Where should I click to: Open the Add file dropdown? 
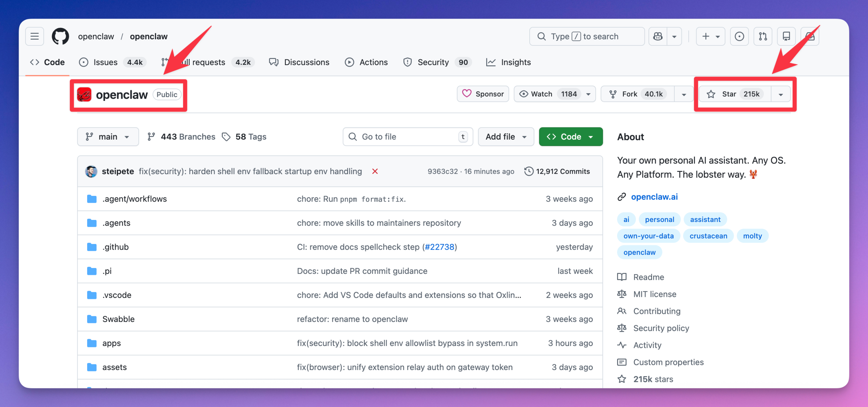pyautogui.click(x=506, y=137)
